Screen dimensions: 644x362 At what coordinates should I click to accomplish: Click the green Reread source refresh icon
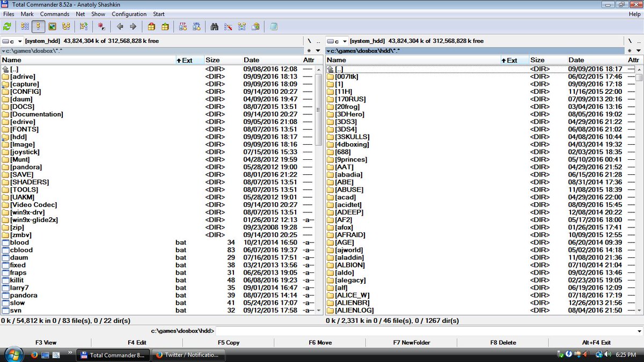click(7, 26)
